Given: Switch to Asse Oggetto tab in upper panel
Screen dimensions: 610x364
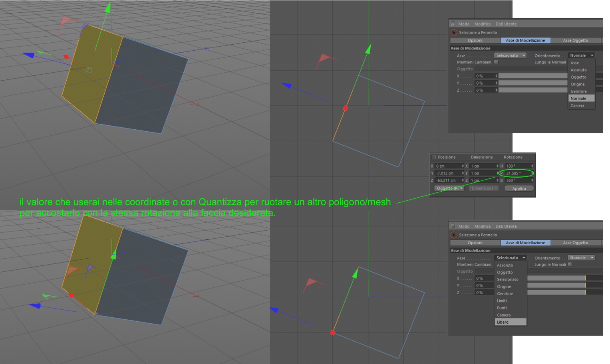Looking at the screenshot, I should tap(576, 40).
